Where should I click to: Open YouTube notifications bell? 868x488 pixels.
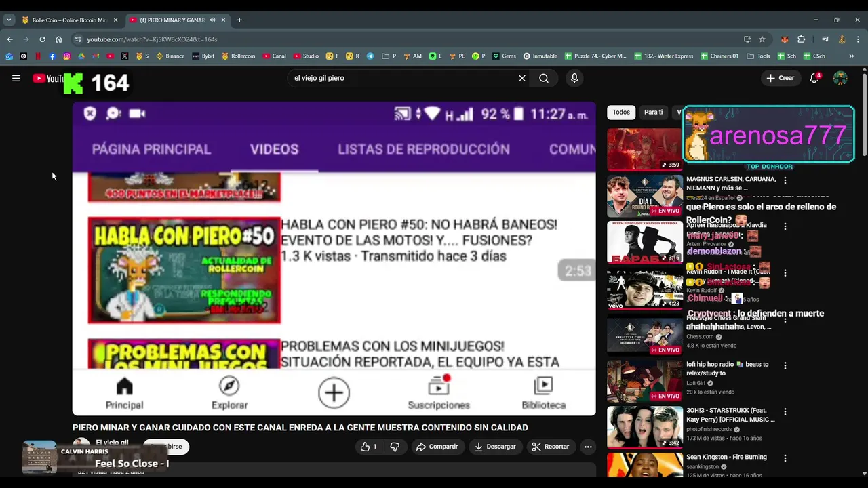[815, 78]
